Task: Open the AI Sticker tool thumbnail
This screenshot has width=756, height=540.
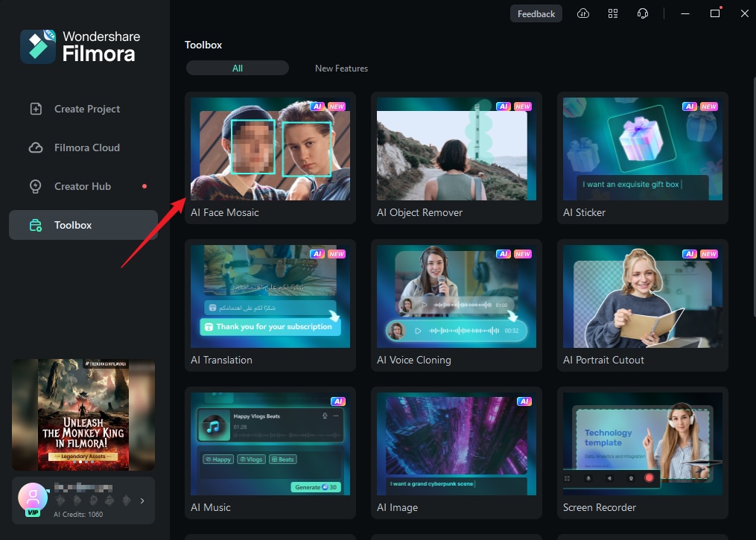Action: [x=643, y=149]
